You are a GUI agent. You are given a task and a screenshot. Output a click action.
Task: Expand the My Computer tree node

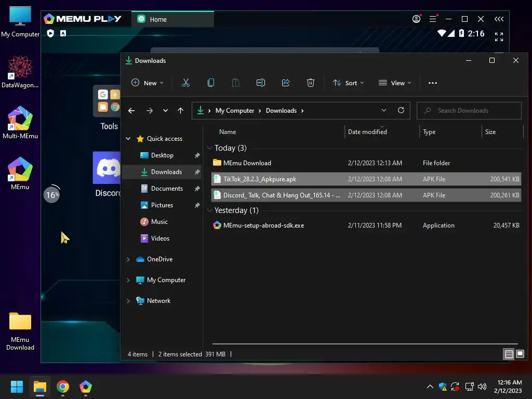tap(128, 280)
